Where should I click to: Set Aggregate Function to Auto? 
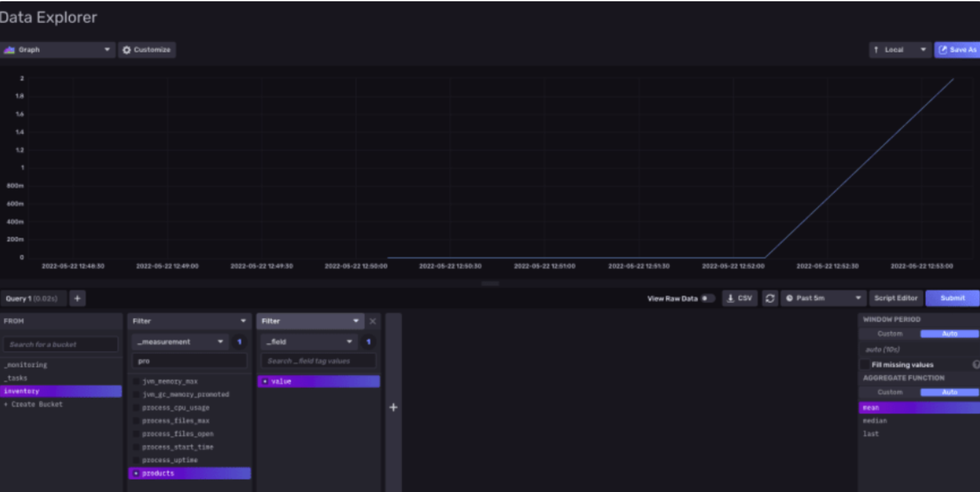click(x=950, y=392)
